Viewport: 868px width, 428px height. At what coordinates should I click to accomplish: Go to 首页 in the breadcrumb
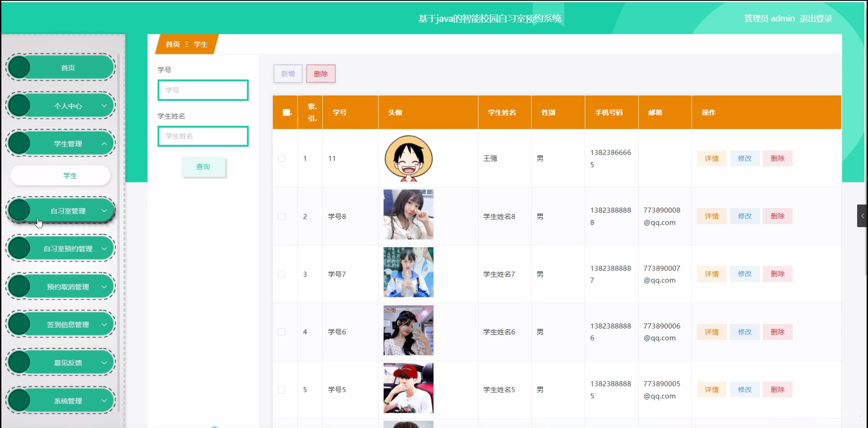click(173, 44)
